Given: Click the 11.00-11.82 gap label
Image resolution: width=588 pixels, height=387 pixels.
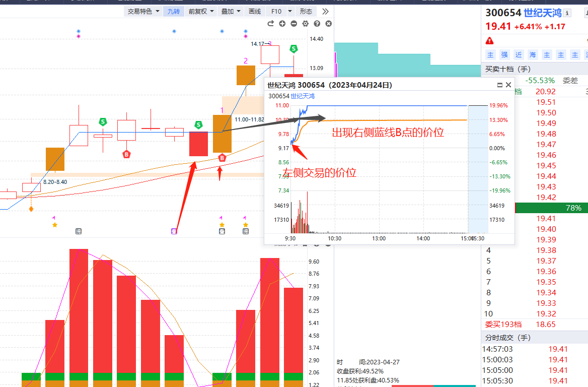Looking at the screenshot, I should pyautogui.click(x=249, y=119).
